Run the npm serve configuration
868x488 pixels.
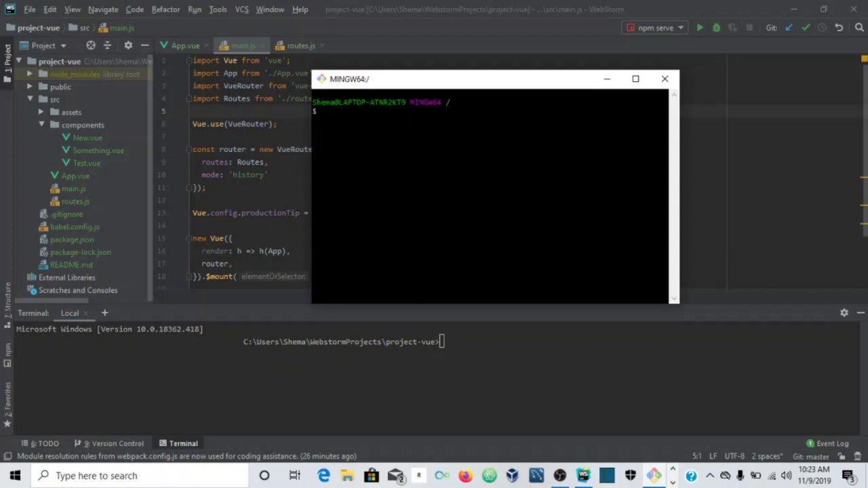[x=700, y=28]
